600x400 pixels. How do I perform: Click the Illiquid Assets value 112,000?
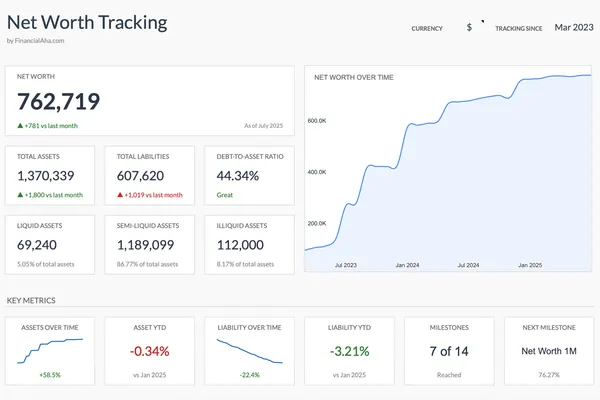coord(240,245)
